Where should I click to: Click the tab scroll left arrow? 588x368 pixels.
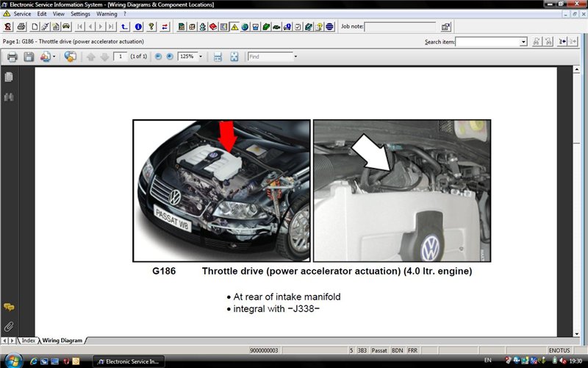point(4,341)
